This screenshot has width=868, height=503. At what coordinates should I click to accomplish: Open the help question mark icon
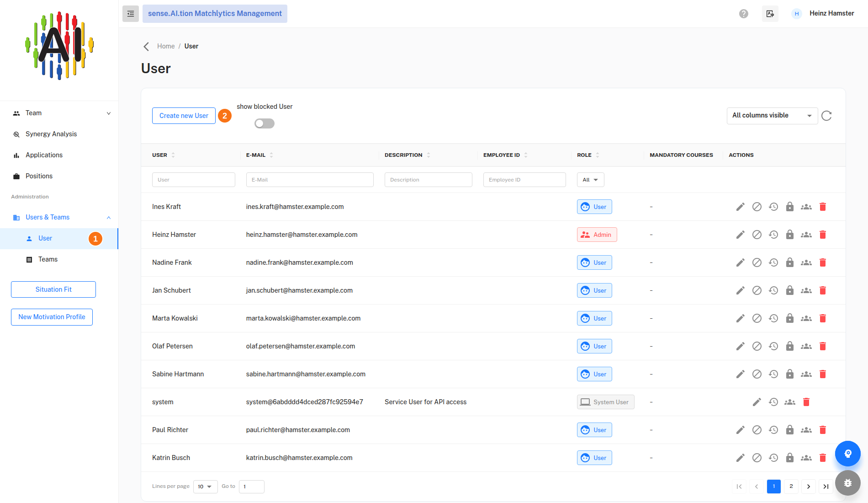tap(744, 14)
